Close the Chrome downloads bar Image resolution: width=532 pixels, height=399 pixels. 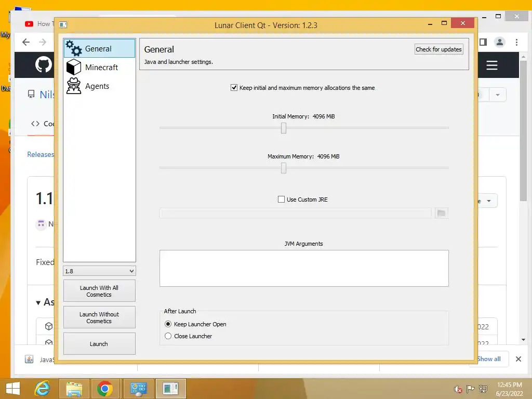(x=518, y=359)
